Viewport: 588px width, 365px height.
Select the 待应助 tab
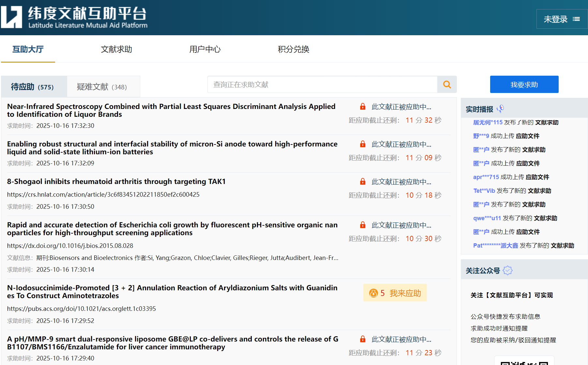tap(33, 87)
